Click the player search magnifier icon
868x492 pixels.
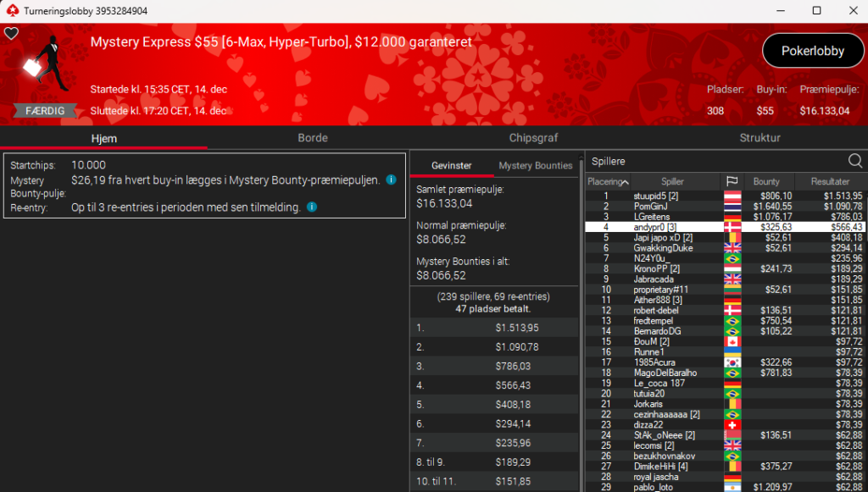(855, 161)
